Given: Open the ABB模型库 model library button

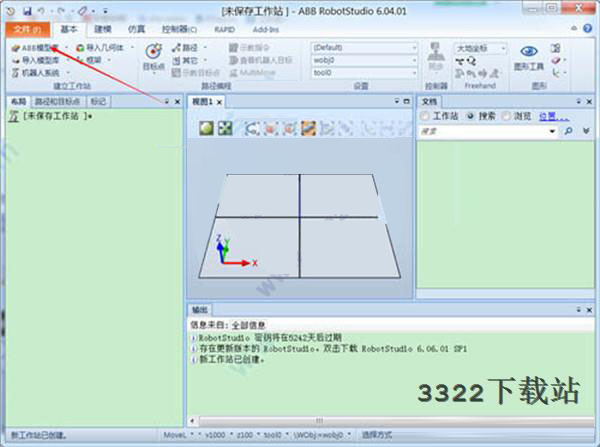Looking at the screenshot, I should click(x=35, y=48).
